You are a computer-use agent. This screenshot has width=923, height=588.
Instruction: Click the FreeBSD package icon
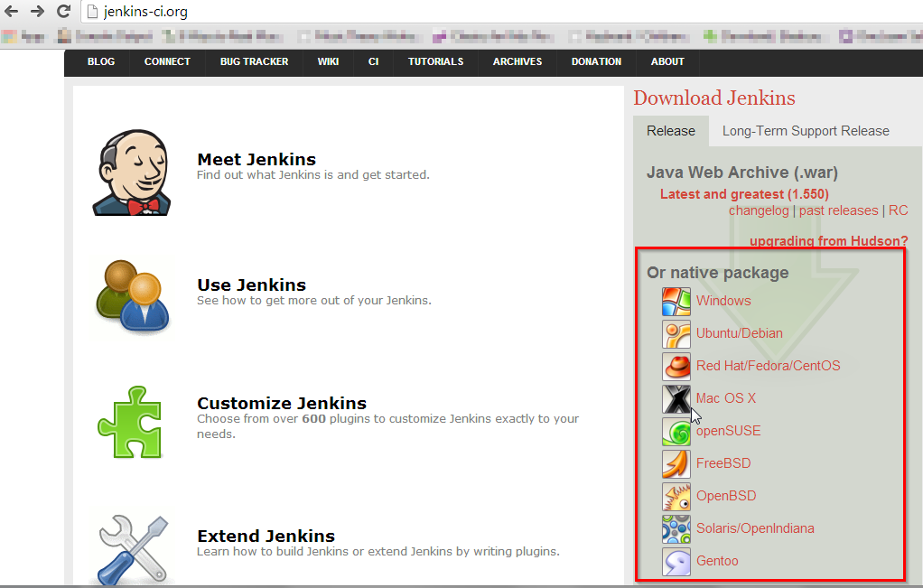[676, 464]
